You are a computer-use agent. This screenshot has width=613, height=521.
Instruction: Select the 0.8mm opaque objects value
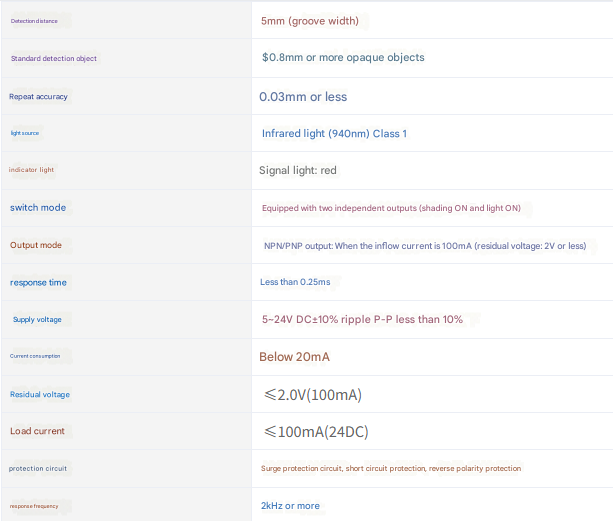342,58
